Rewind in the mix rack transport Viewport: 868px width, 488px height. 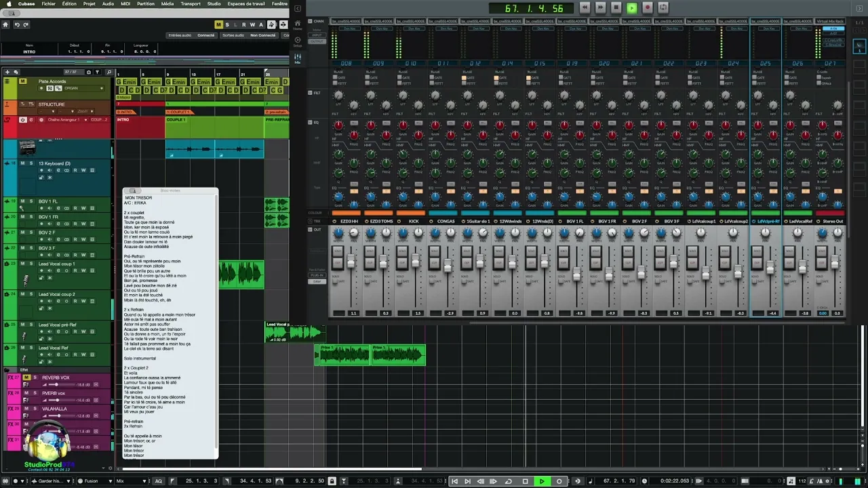[x=585, y=7]
